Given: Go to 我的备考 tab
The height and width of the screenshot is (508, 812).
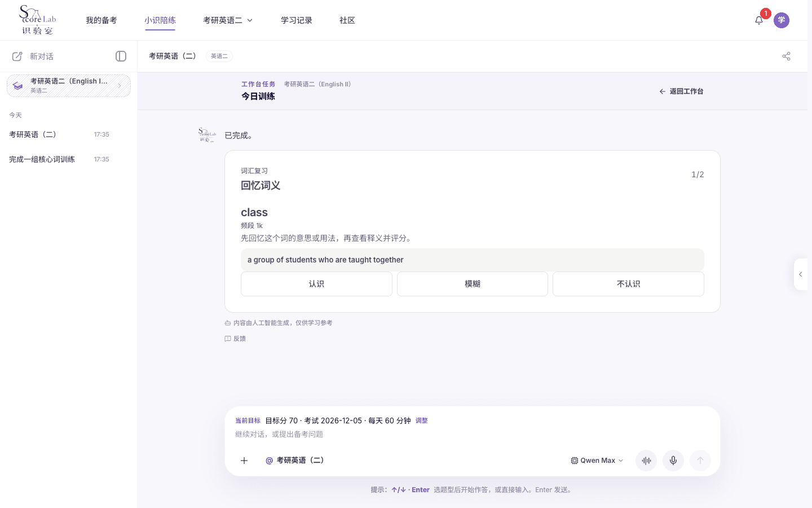Looking at the screenshot, I should [101, 20].
